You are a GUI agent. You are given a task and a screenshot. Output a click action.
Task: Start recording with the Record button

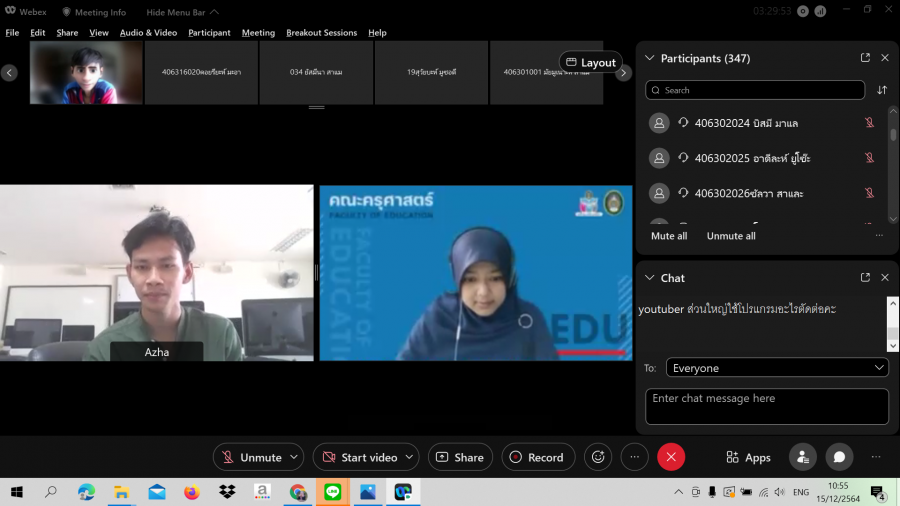538,457
